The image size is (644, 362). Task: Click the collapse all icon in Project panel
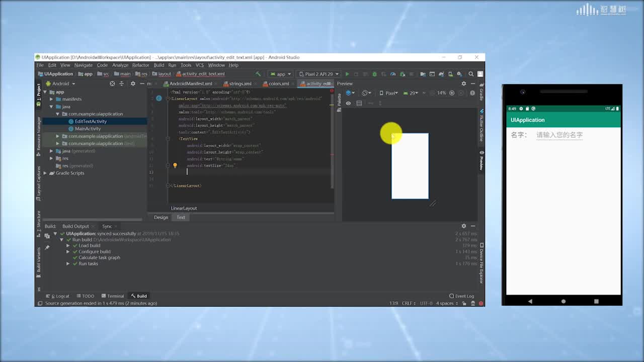[x=121, y=83]
